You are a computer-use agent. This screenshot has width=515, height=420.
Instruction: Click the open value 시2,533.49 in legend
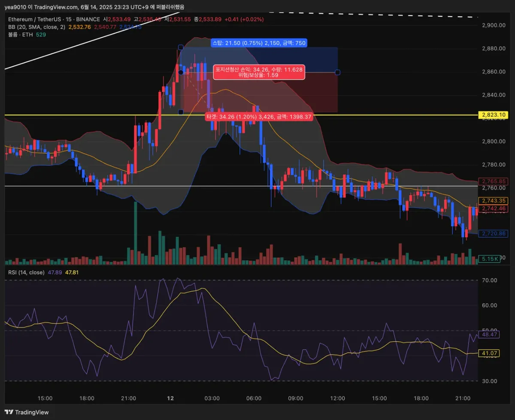117,19
